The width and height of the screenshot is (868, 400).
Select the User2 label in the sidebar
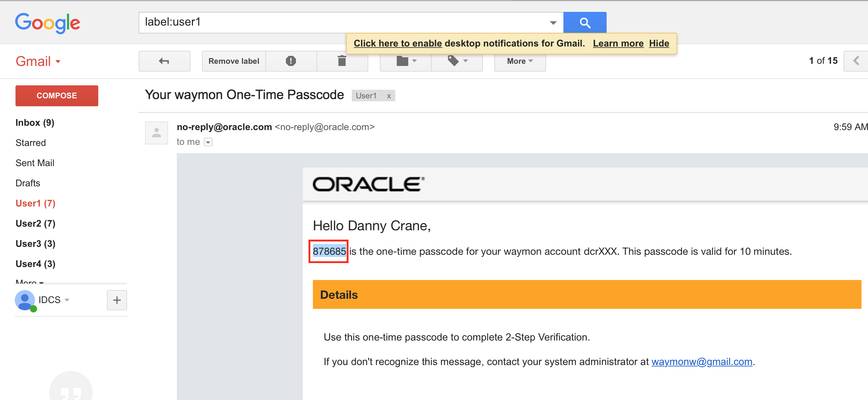coord(36,224)
